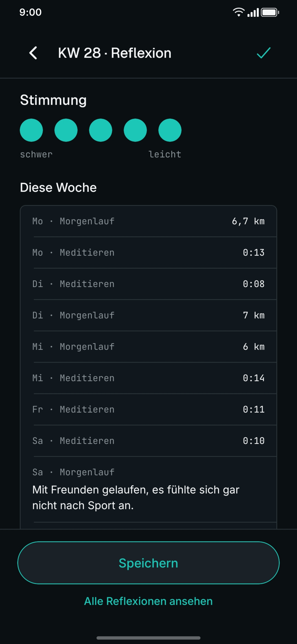The image size is (297, 644).
Task: Tap the teal checkmark confirm icon
Action: pyautogui.click(x=263, y=53)
